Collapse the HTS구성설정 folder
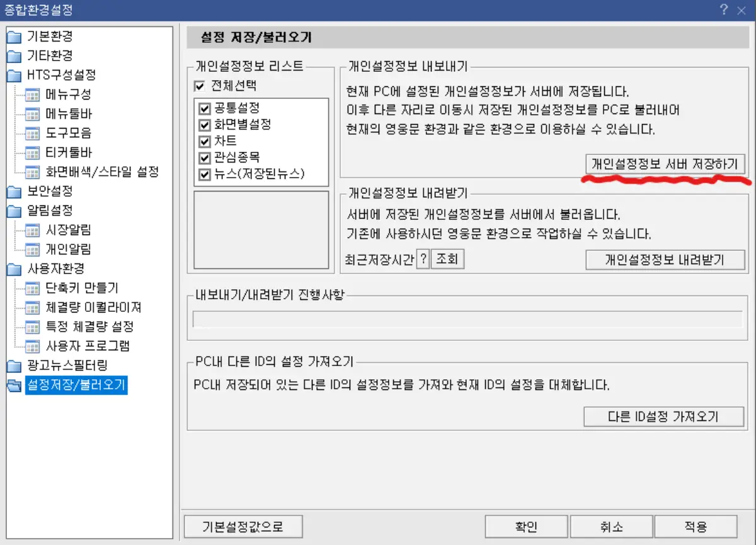Screen dimensions: 756x545 [x=13, y=75]
